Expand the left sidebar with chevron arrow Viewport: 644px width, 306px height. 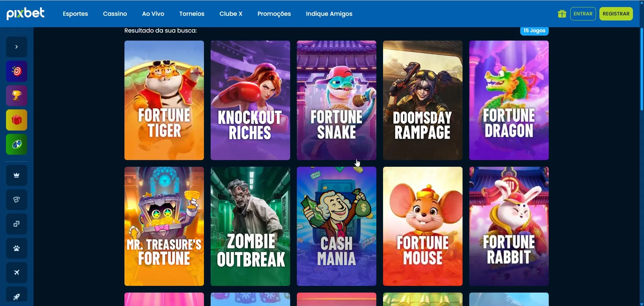click(16, 47)
